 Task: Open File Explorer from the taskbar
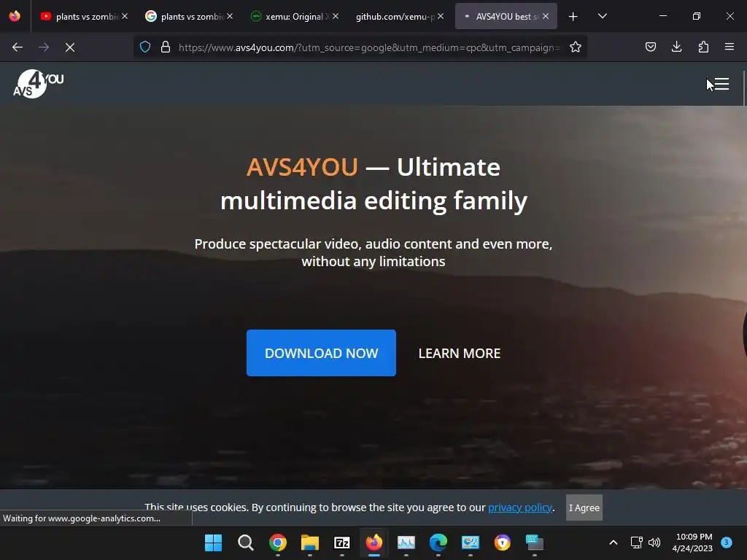(x=309, y=542)
